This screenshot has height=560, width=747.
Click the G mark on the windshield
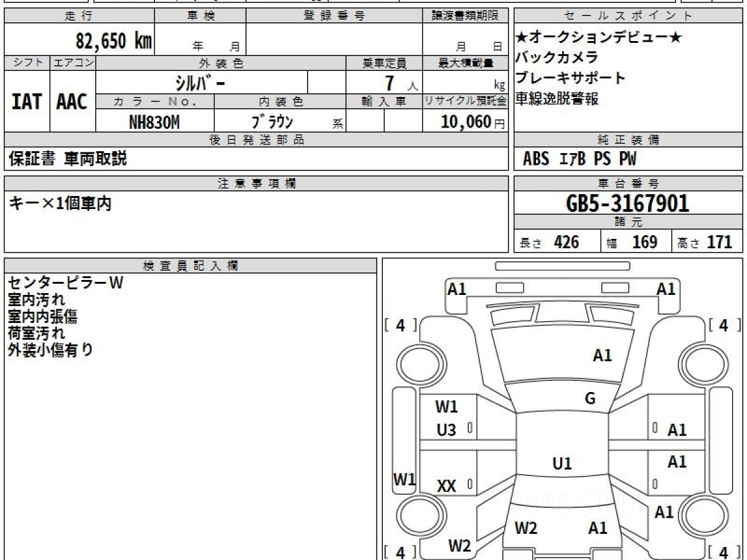pos(590,399)
